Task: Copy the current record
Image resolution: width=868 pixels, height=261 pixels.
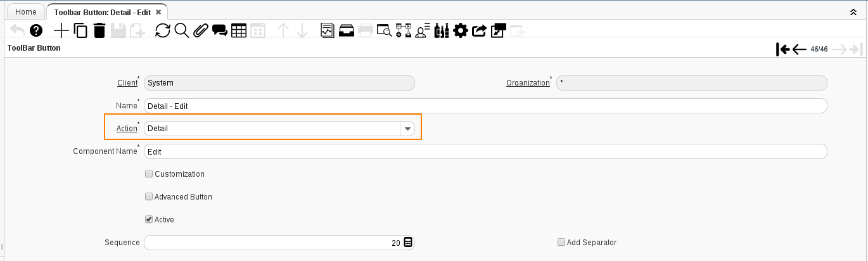Action: click(80, 30)
